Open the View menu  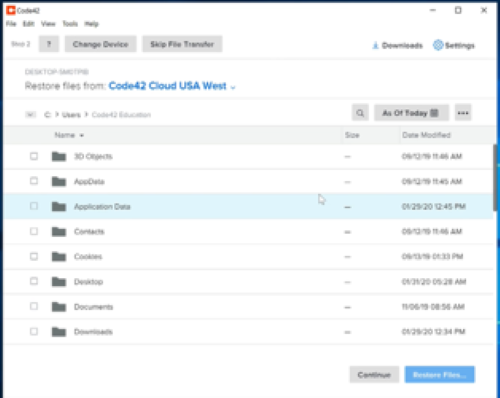48,24
